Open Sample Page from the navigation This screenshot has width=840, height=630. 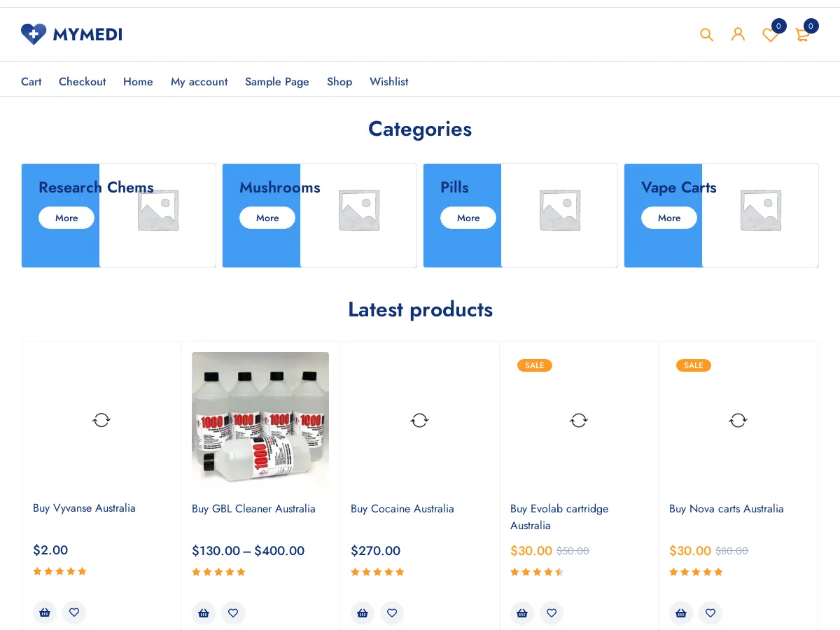[x=276, y=82]
